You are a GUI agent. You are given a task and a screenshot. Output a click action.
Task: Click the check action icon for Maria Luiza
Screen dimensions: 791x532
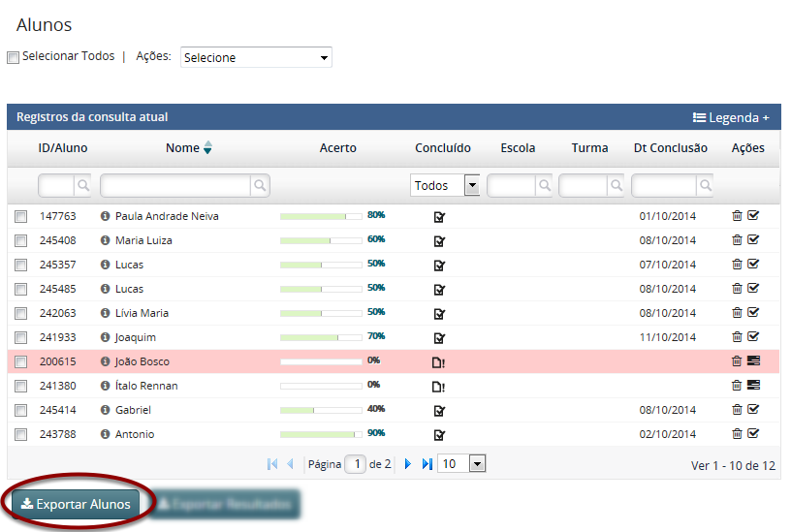753,240
